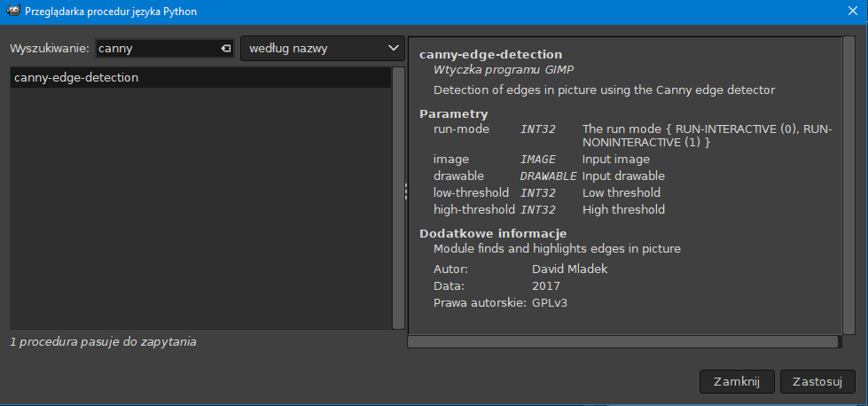Click the 'High threshold' description text
This screenshot has width=868, height=406.
click(623, 209)
